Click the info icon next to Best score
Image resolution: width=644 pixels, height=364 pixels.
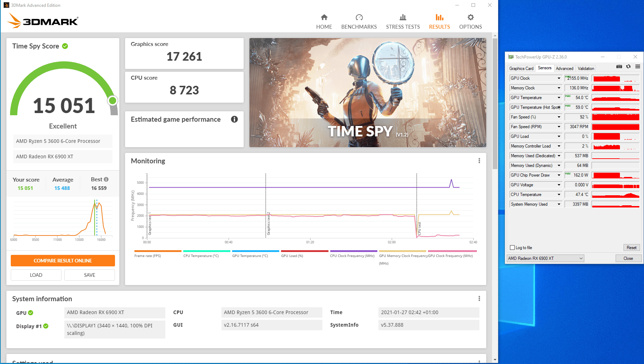coord(106,179)
